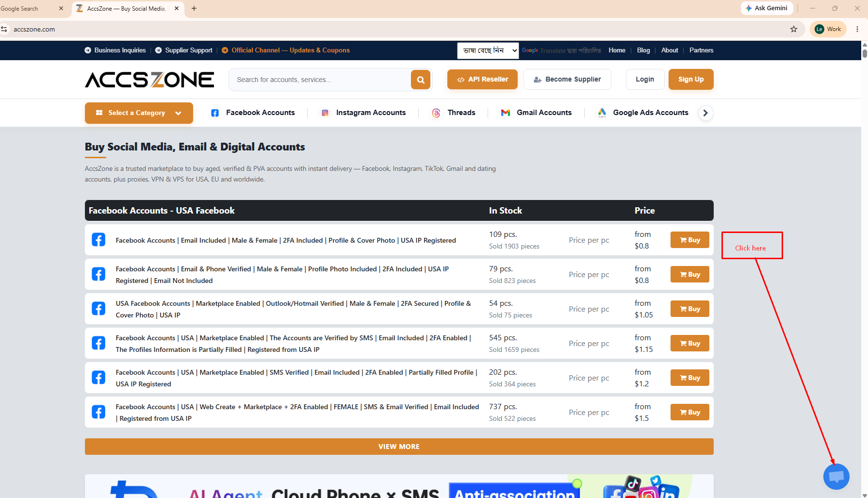This screenshot has width=868, height=498.
Task: Click Facebook icon of the 202 pcs. listing
Action: tap(98, 378)
